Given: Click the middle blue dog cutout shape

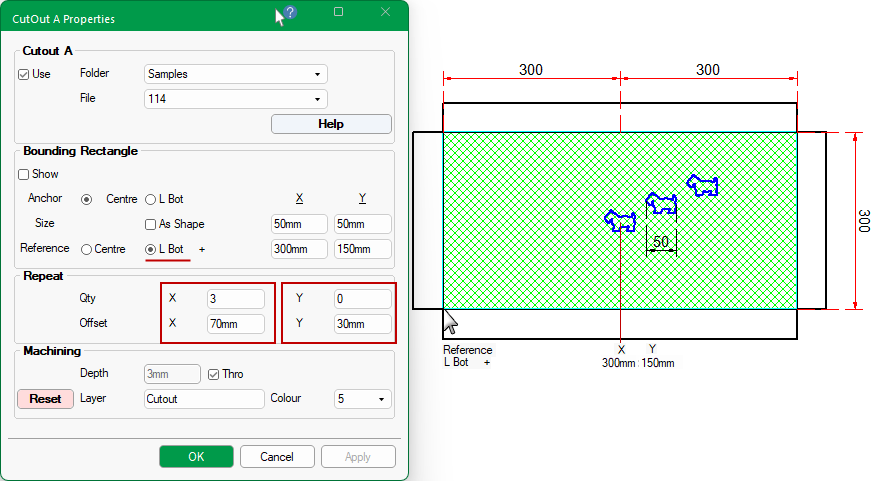Looking at the screenshot, I should [661, 202].
